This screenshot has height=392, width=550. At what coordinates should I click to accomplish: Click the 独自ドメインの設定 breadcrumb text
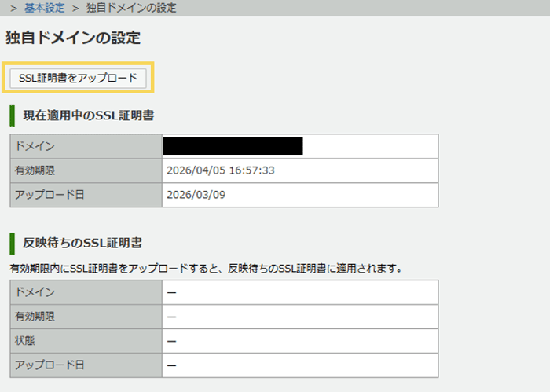(x=138, y=8)
